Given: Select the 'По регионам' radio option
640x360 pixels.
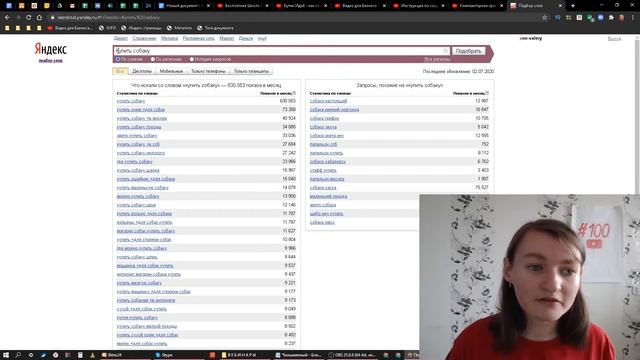Looking at the screenshot, I should coord(153,59).
